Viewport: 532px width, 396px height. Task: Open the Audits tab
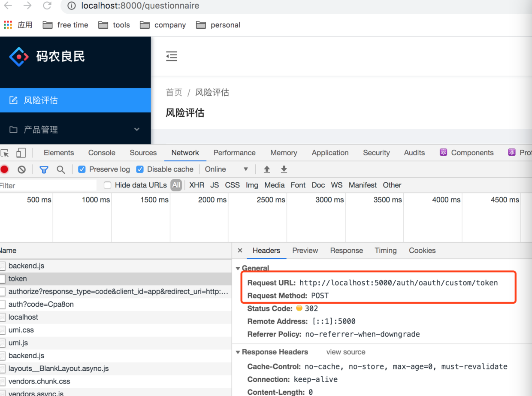[x=414, y=153]
